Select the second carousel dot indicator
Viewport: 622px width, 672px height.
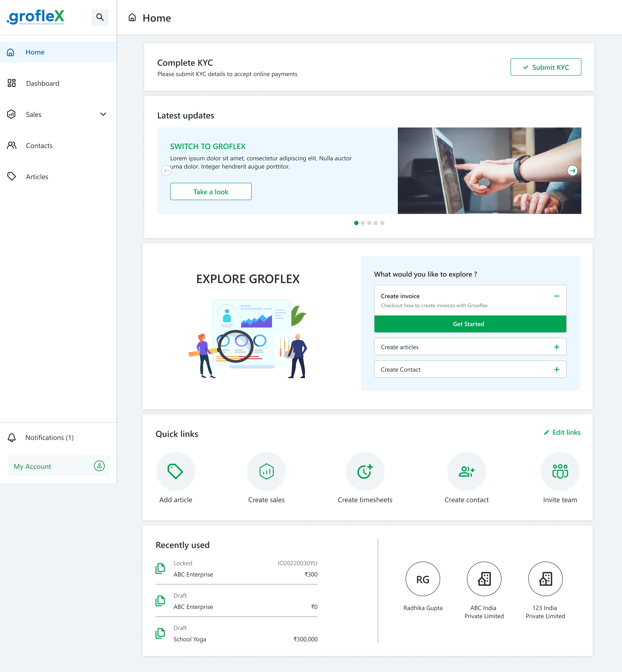click(362, 223)
